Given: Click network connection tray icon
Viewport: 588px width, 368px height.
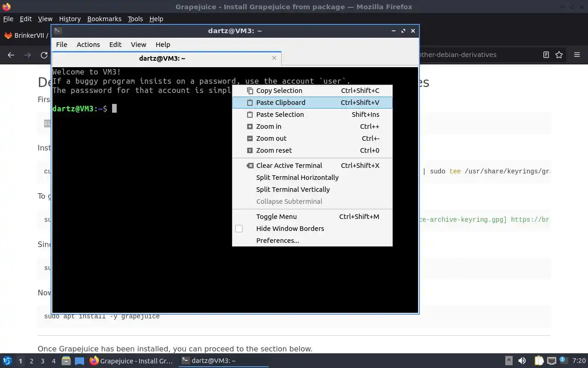Looking at the screenshot, I should coord(551,361).
